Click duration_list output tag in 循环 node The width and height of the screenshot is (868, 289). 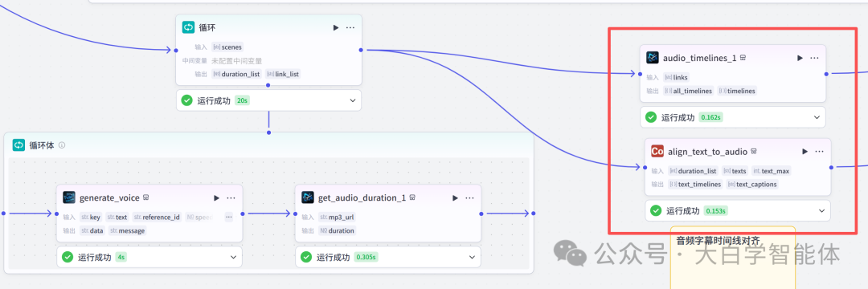coord(236,74)
